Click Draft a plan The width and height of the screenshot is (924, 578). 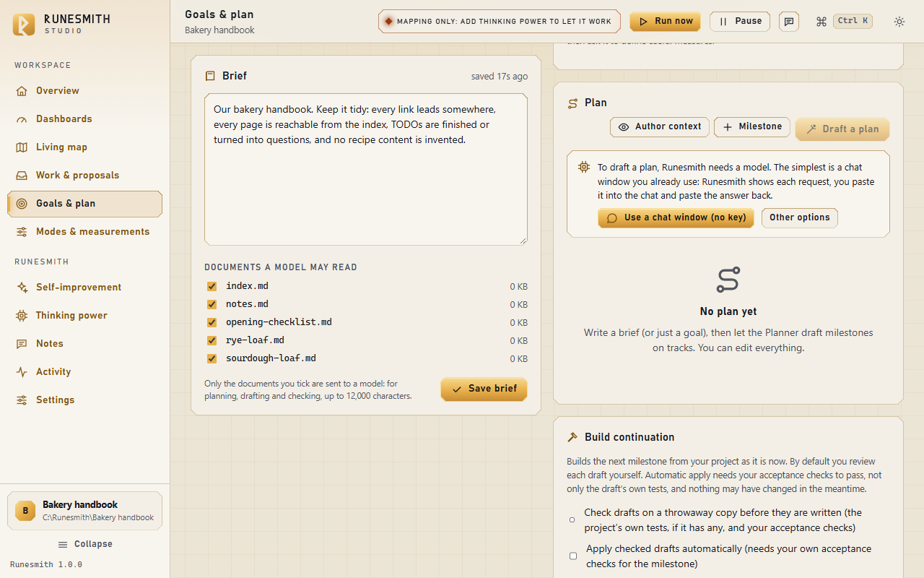coord(842,129)
